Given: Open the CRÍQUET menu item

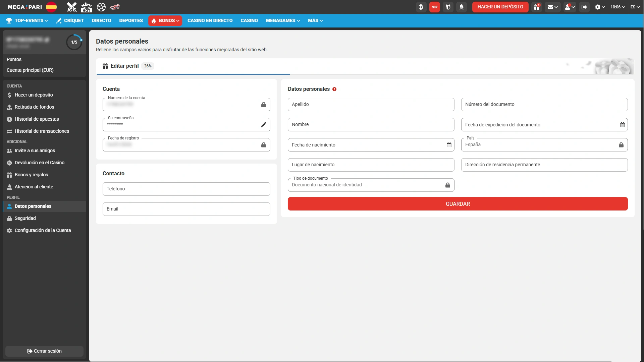Looking at the screenshot, I should [70, 20].
